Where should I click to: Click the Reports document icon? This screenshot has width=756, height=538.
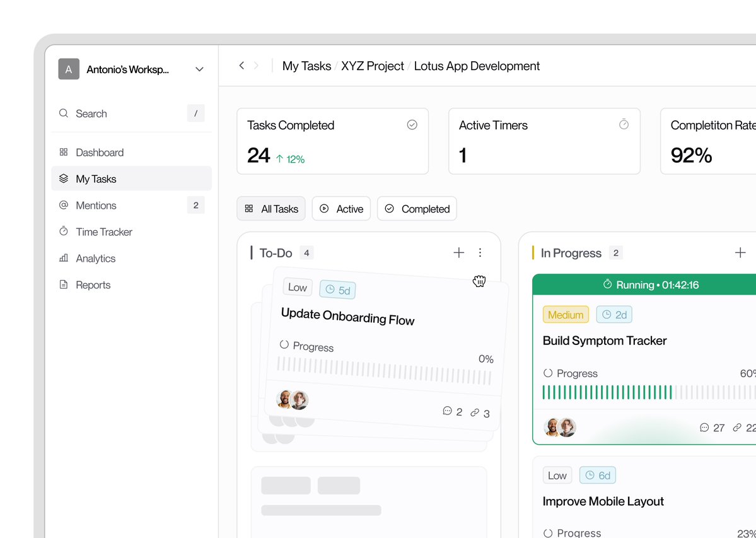64,284
